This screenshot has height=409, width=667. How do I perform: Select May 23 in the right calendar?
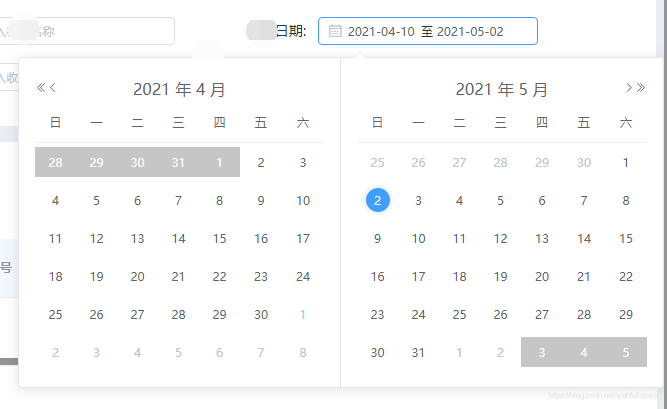click(378, 315)
